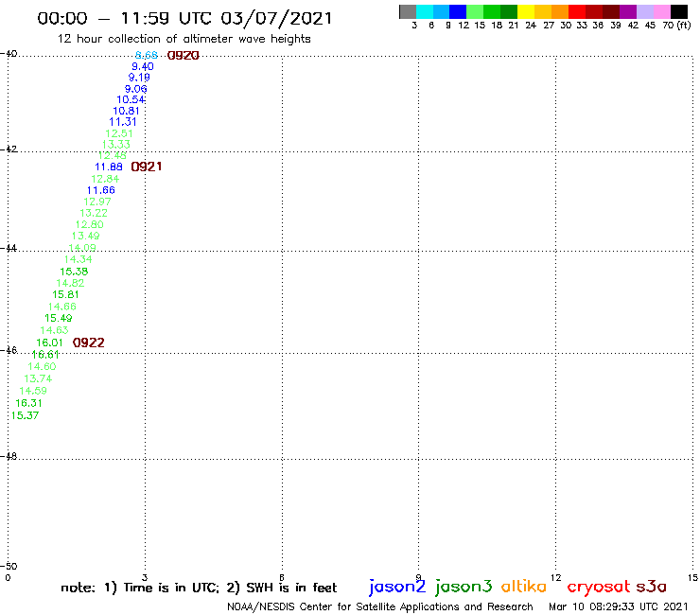This screenshot has height=615, width=700.
Task: Select the longitude 6 axis label
Action: 282,577
